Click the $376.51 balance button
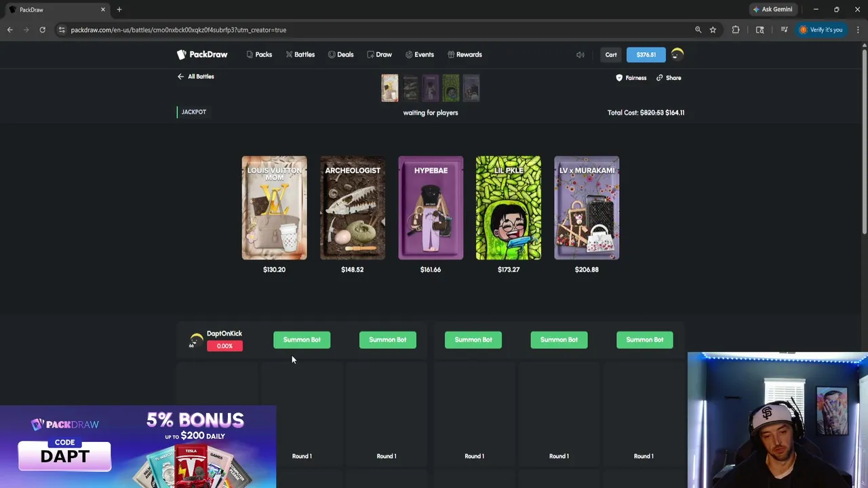This screenshot has width=868, height=488. (646, 55)
